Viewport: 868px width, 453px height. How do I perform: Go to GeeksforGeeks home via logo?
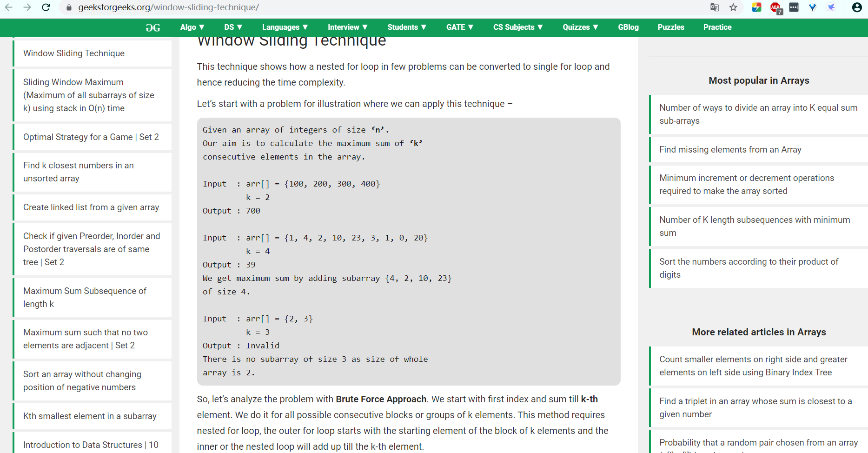pos(153,27)
